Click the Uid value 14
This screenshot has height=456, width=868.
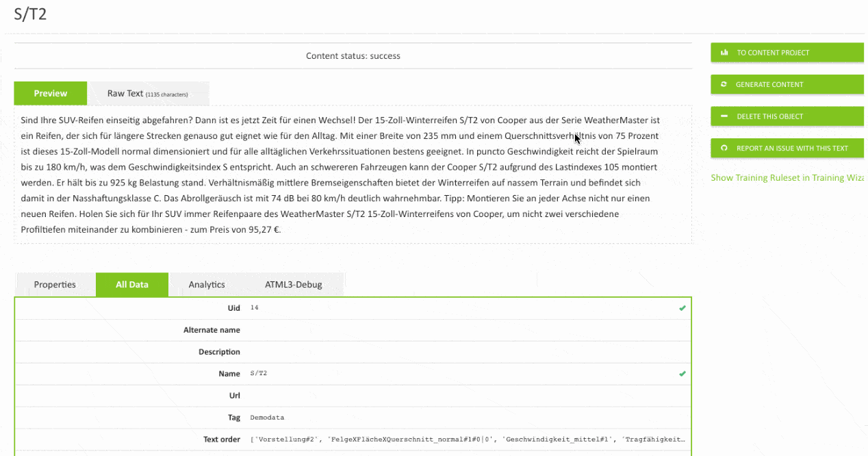[x=255, y=308]
